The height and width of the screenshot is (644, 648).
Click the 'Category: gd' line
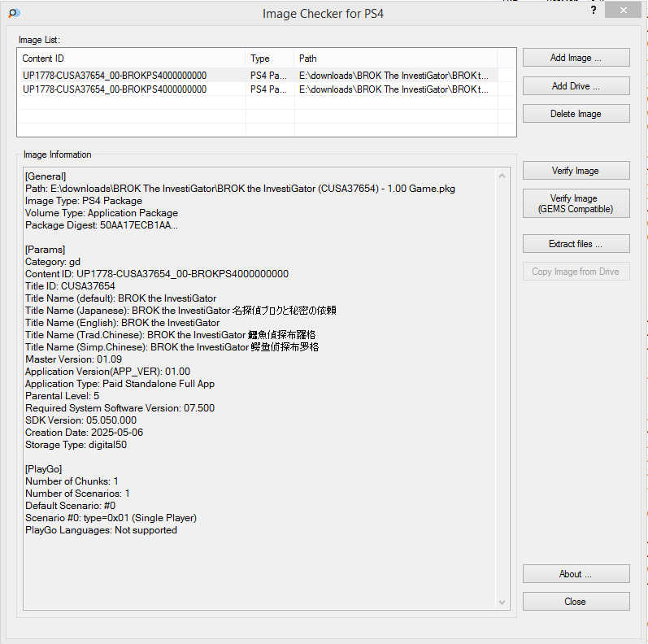click(x=53, y=262)
